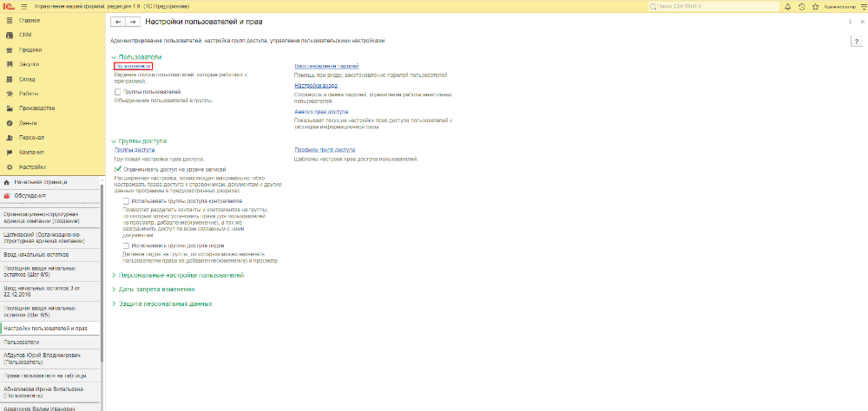Open Анализ прав доступа link
Image resolution: width=868 pixels, height=411 pixels.
[x=321, y=112]
